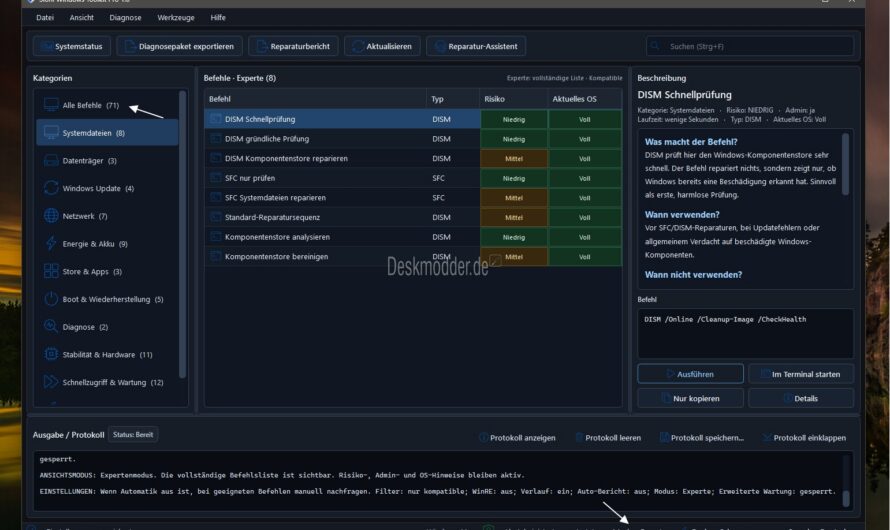Click the Systemstatus toolbar button
Screen dimensions: 890x530
(72, 46)
